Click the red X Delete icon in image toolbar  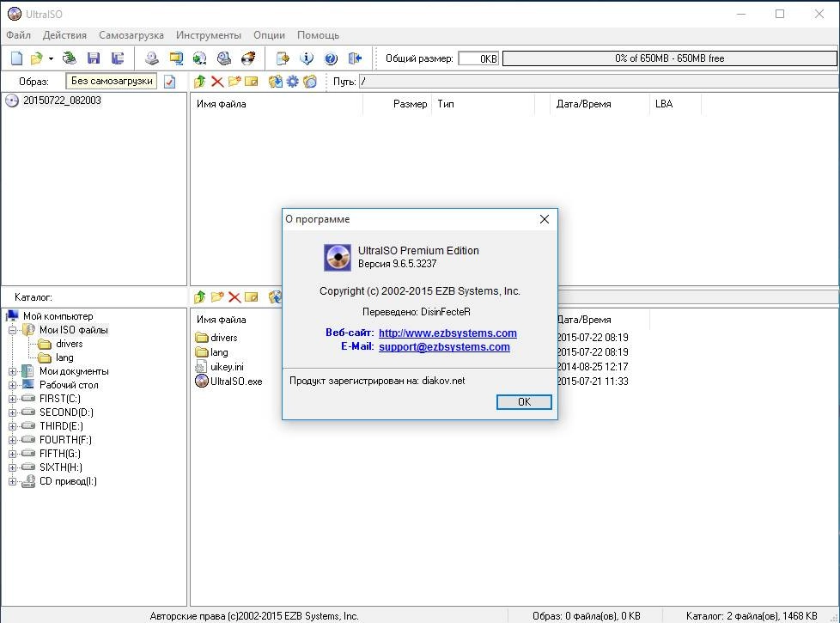coord(217,82)
